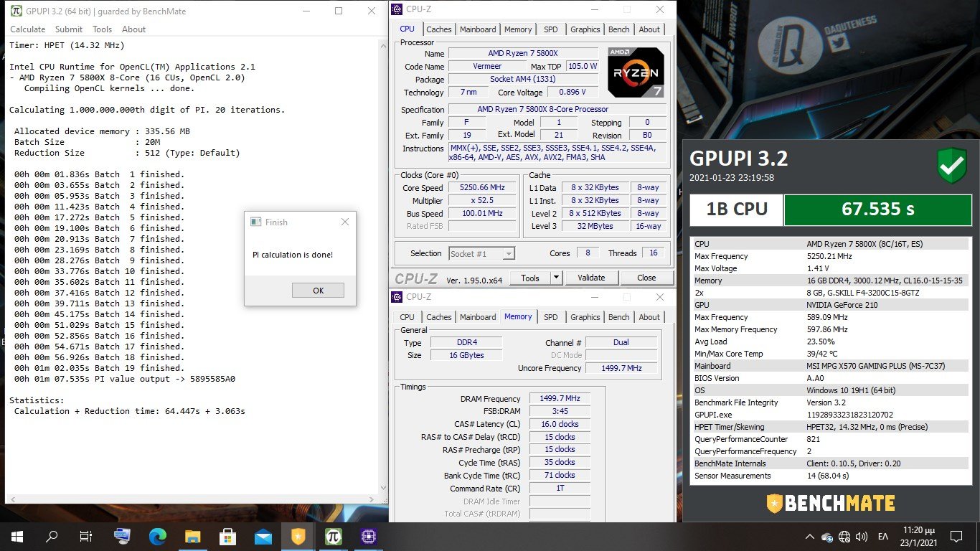Switch to SPD tab in top CPU-Z window
Image resolution: width=980 pixels, height=551 pixels.
tap(550, 29)
